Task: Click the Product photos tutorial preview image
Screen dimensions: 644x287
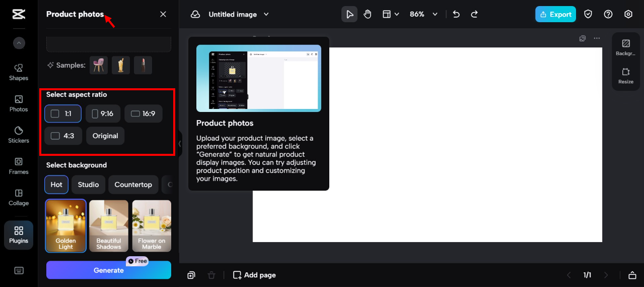Action: [x=259, y=78]
